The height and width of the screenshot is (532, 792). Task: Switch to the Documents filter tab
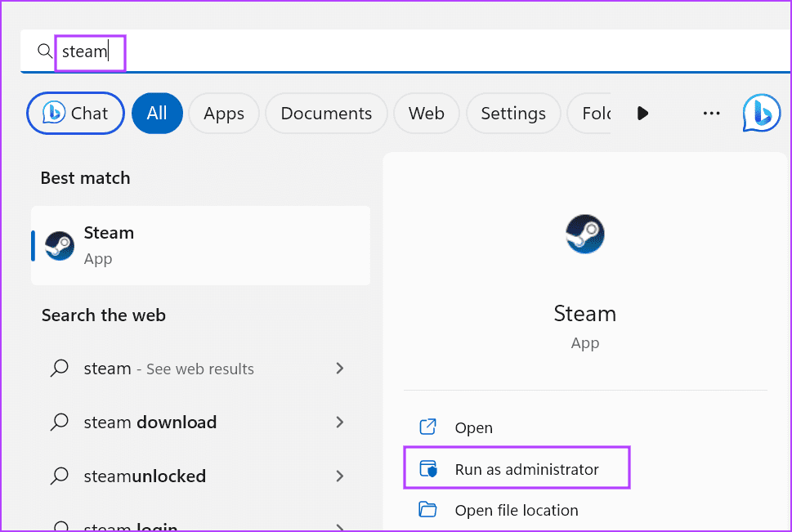pos(326,113)
